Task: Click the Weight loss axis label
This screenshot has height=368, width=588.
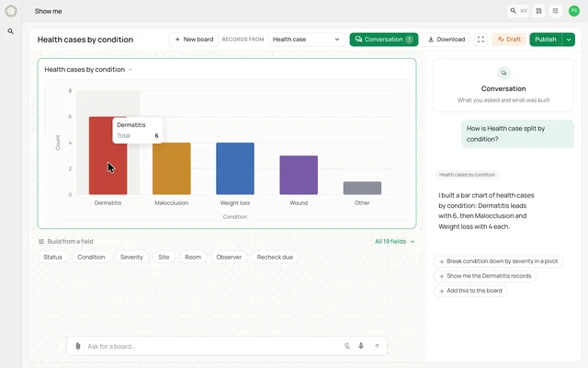Action: coord(235,202)
